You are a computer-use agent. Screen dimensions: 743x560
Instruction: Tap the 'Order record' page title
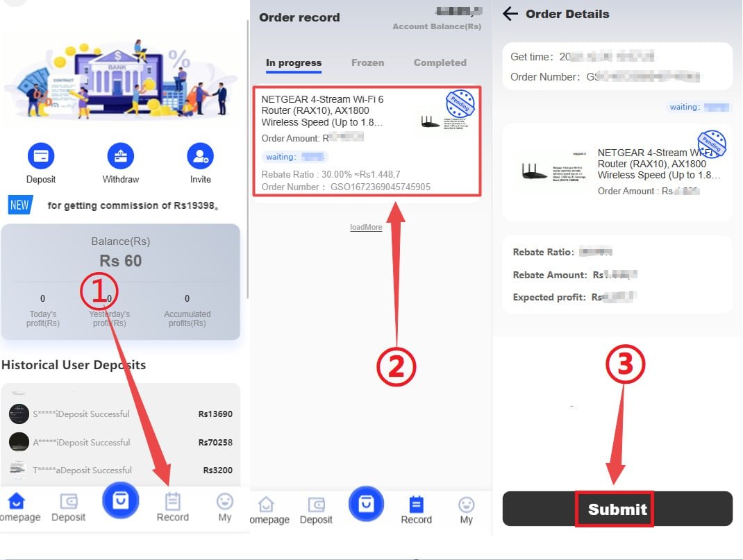tap(299, 17)
